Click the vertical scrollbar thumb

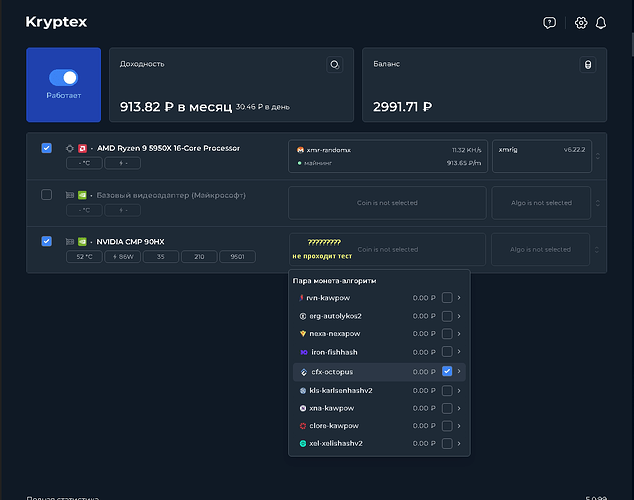pos(632,44)
